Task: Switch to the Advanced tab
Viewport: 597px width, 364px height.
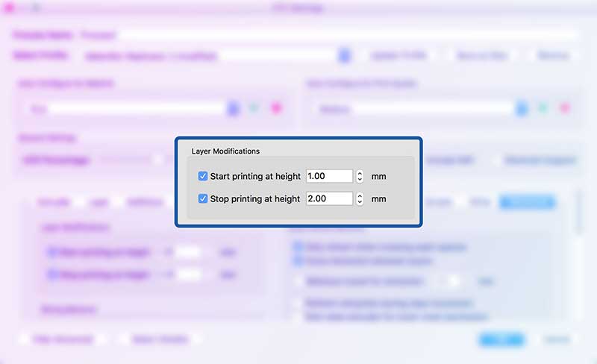Action: [x=526, y=201]
